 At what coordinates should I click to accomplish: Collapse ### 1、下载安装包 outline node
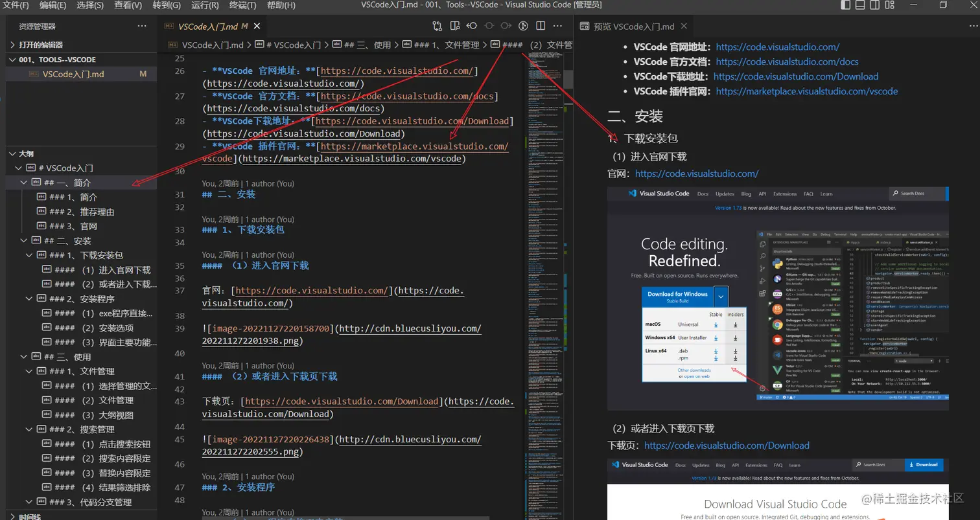click(x=29, y=255)
